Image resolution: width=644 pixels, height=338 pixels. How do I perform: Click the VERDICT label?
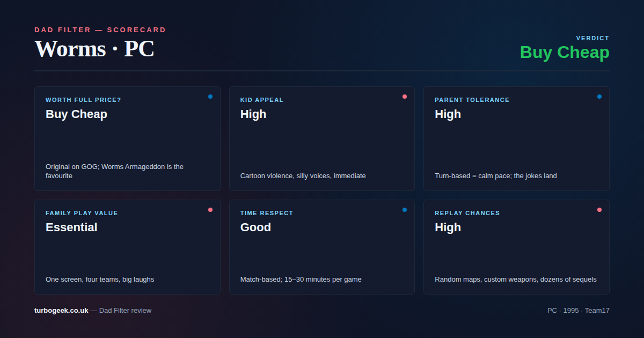593,38
